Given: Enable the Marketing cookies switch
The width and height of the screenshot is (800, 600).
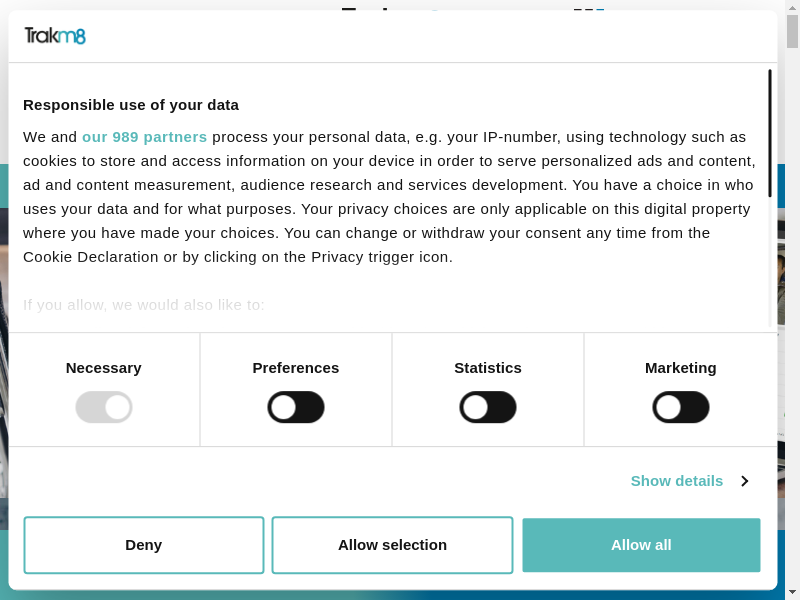Looking at the screenshot, I should tap(681, 407).
